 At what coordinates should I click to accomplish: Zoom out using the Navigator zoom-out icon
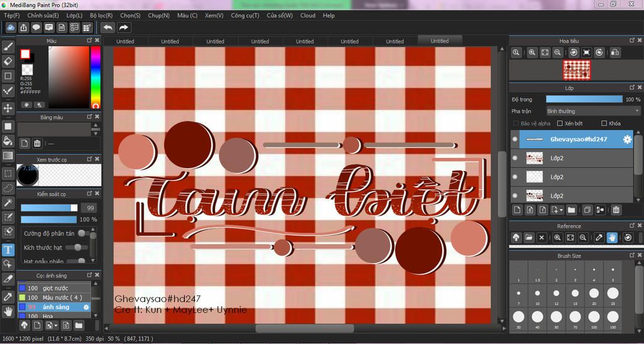557,53
